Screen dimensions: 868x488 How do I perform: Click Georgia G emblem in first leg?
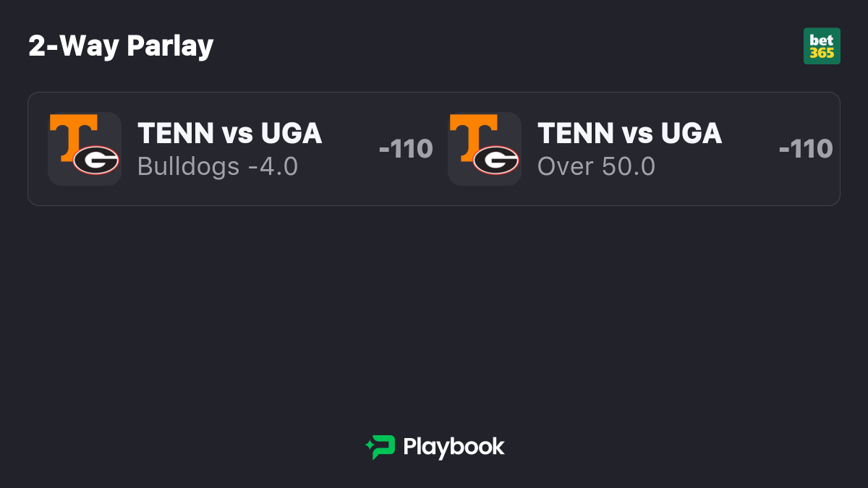(x=96, y=160)
